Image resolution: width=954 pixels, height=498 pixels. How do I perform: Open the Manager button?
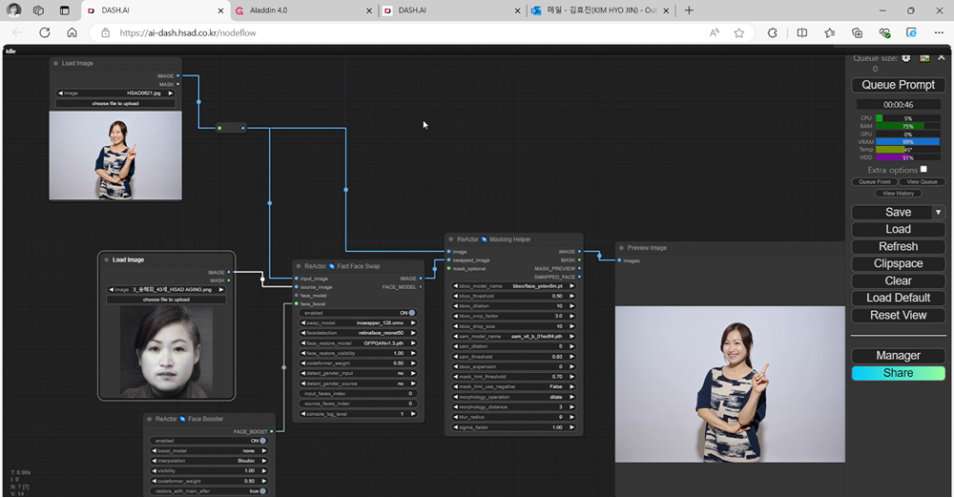click(898, 356)
